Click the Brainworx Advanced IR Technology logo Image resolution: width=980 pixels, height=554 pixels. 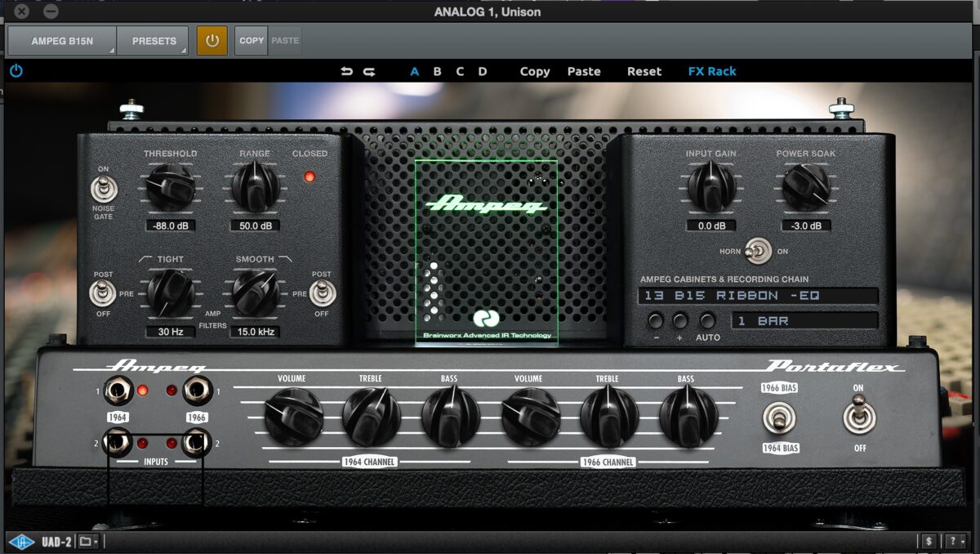coord(487,324)
